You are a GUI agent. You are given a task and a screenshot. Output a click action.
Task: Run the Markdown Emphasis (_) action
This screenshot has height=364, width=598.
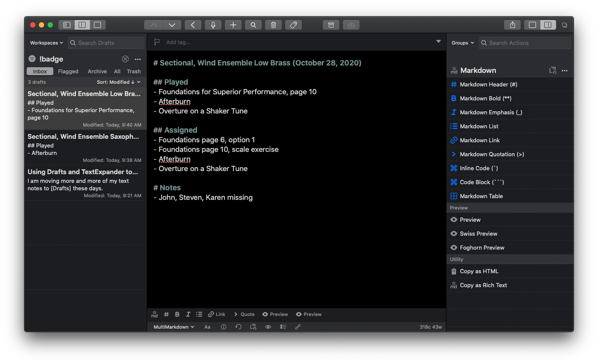point(510,112)
